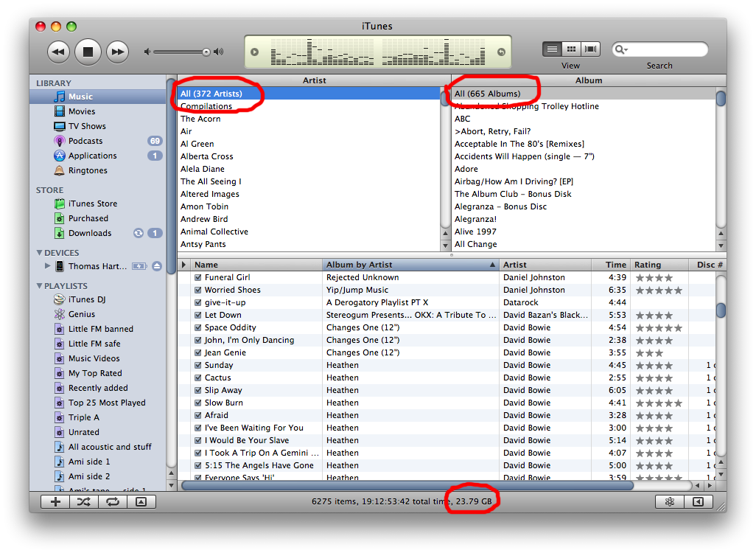Sort by the Name column header
Image resolution: width=756 pixels, height=553 pixels.
point(256,265)
